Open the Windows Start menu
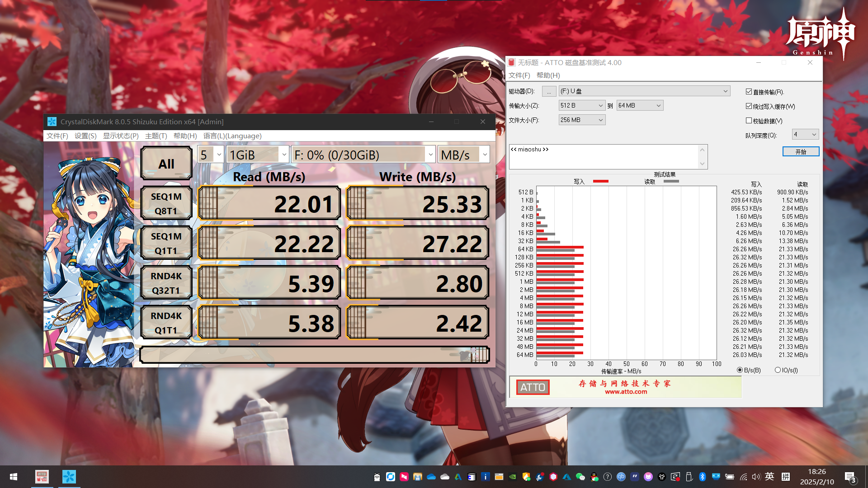This screenshot has width=868, height=488. point(14,477)
